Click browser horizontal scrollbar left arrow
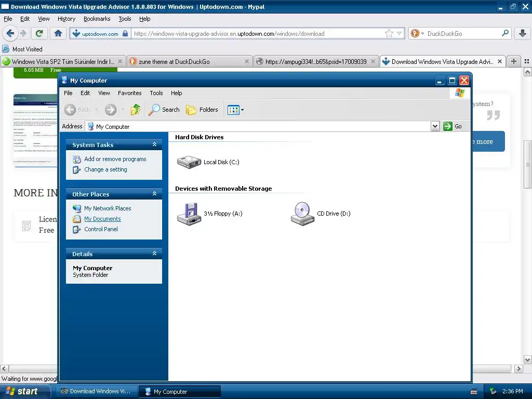The height and width of the screenshot is (399, 532). pyautogui.click(x=4, y=368)
